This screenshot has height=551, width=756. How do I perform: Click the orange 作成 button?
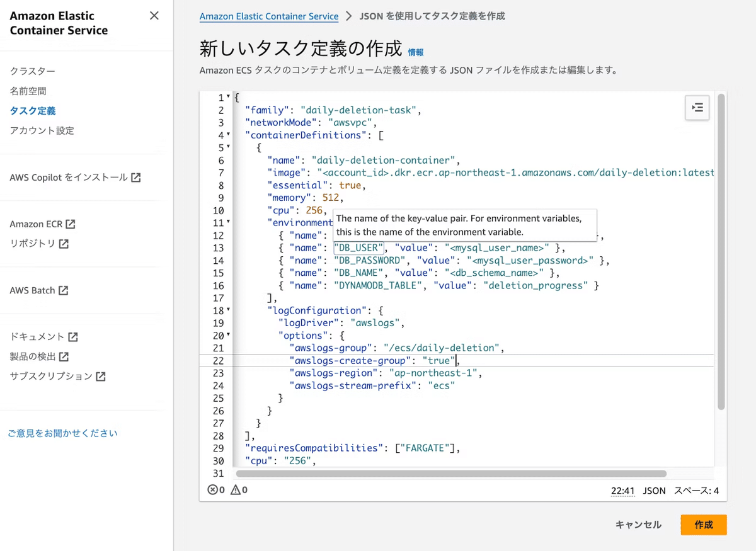coord(704,525)
